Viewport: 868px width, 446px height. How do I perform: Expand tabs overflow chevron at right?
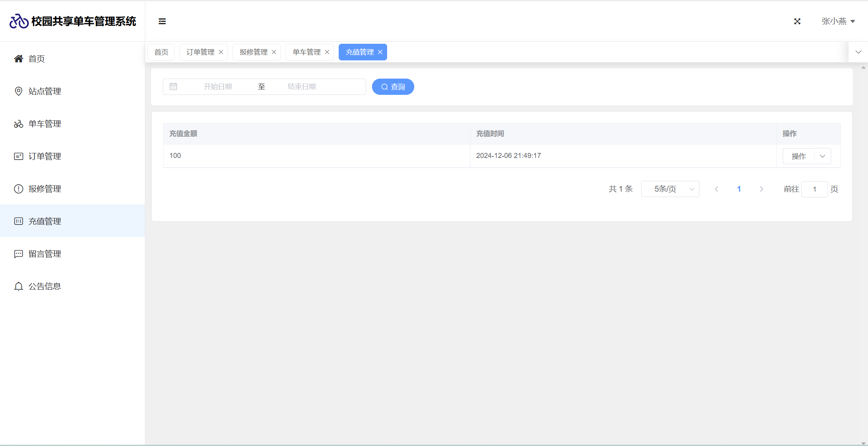[858, 52]
